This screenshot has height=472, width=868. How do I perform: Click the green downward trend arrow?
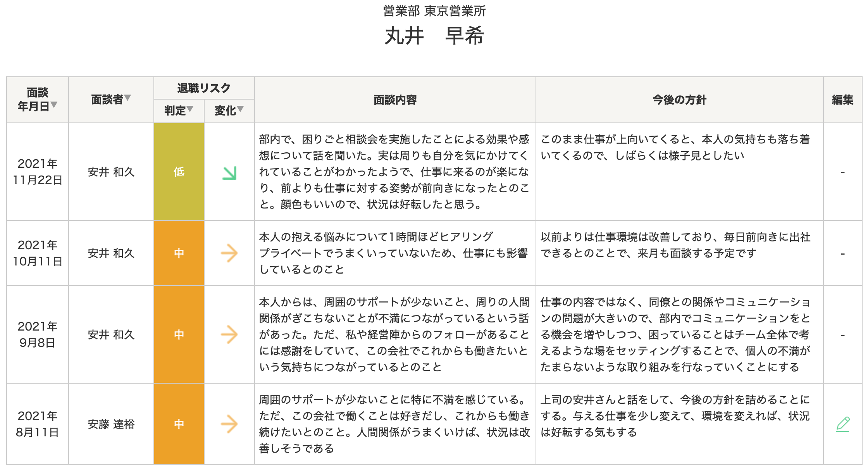229,173
